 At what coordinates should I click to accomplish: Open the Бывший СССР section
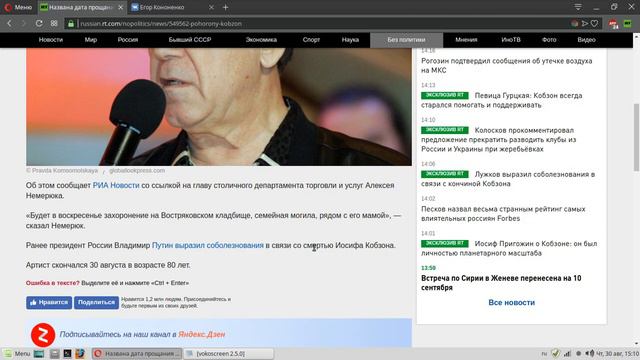(190, 40)
